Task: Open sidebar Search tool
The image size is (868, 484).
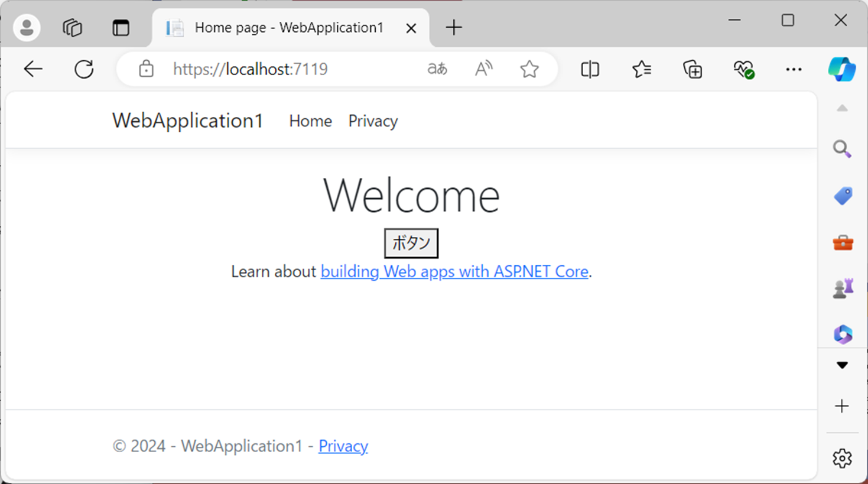Action: click(842, 149)
